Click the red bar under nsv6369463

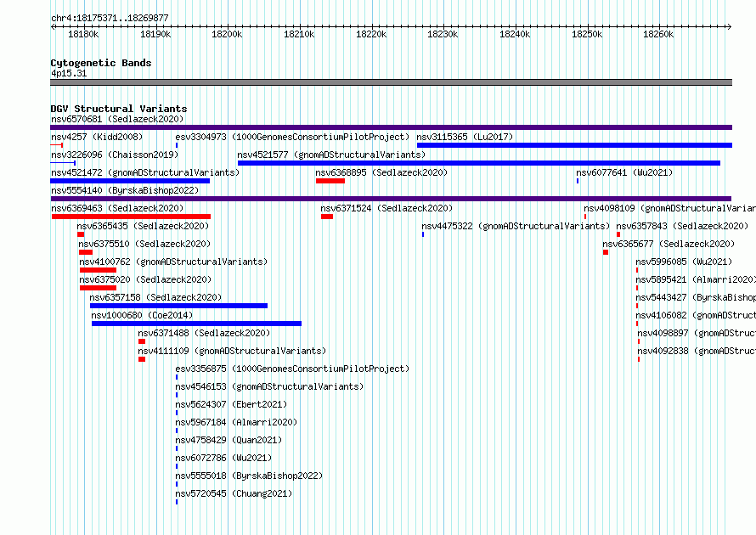coord(131,217)
